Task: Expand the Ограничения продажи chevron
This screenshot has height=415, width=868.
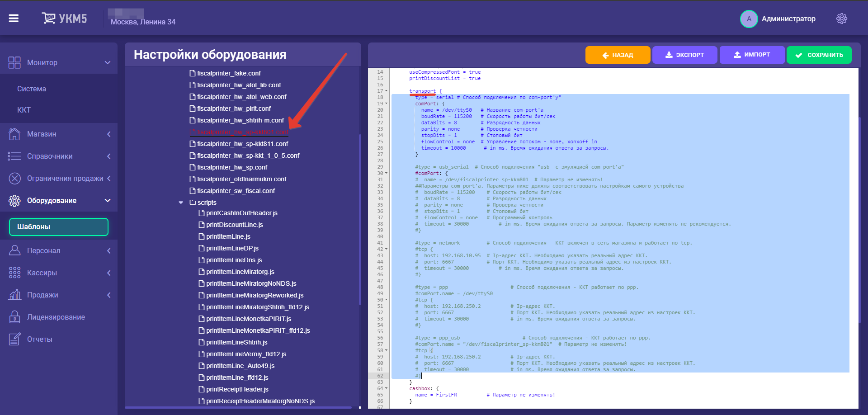Action: point(108,178)
